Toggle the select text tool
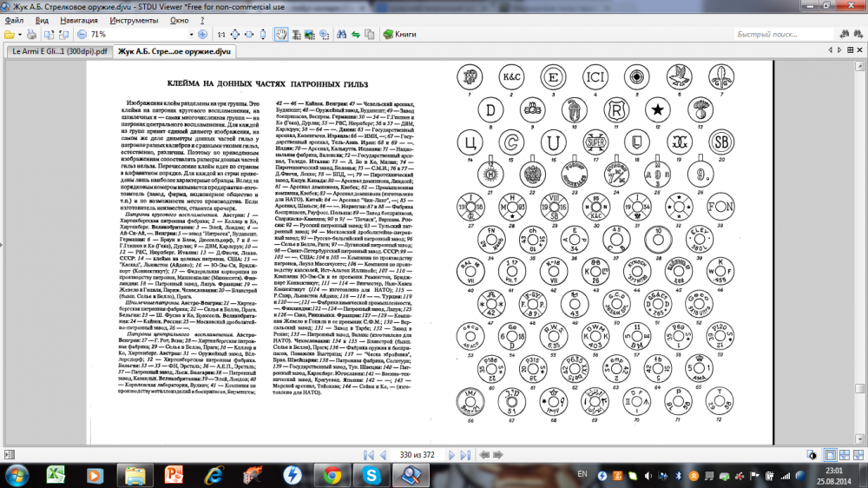868x488 pixels. click(295, 34)
